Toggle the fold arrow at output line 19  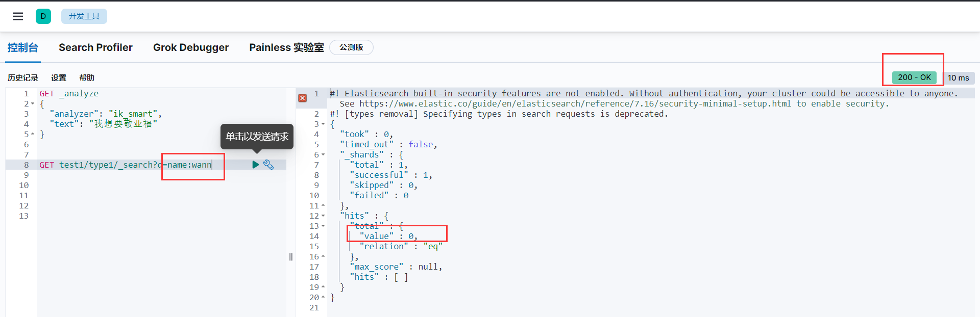323,287
